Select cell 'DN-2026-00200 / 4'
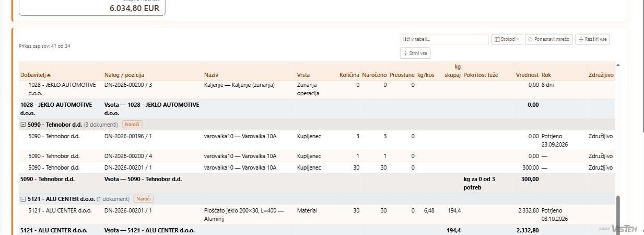Viewport: 644px width, 235px height. 128,156
